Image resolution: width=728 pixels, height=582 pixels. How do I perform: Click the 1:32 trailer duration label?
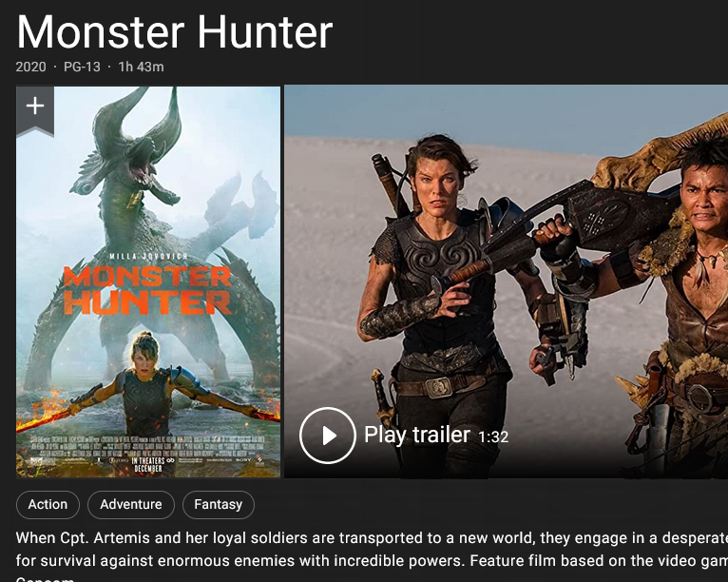[x=493, y=437]
